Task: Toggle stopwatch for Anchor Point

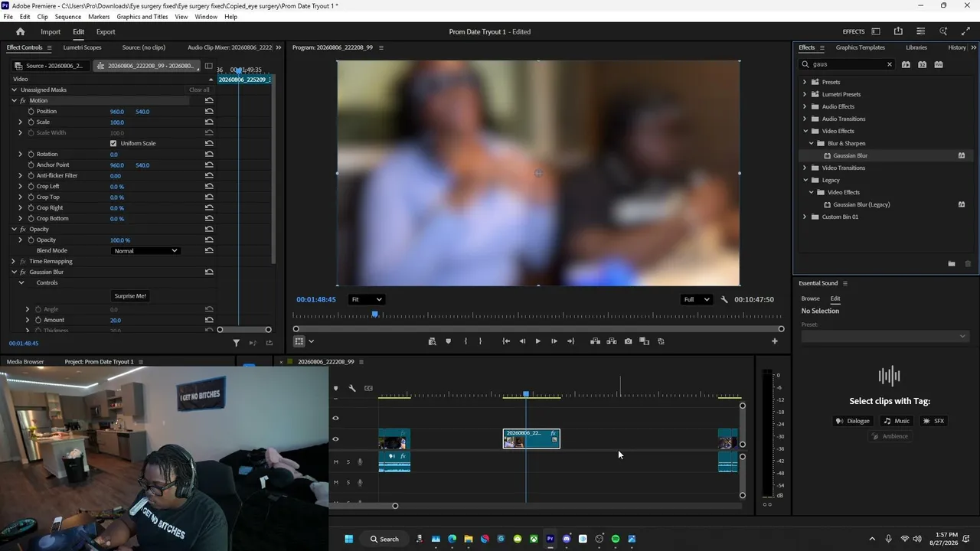Action: tap(31, 165)
